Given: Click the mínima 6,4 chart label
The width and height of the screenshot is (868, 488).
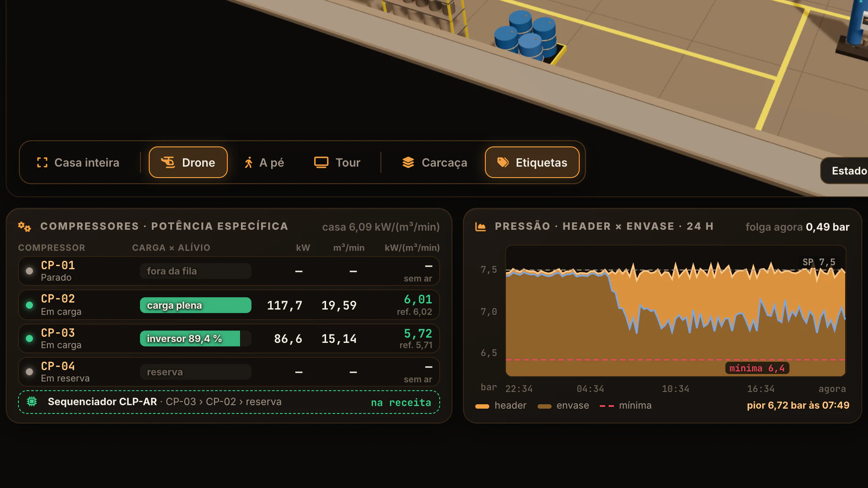Looking at the screenshot, I should 757,368.
